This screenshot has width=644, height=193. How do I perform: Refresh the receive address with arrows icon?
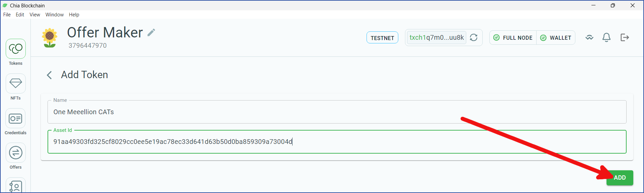474,37
